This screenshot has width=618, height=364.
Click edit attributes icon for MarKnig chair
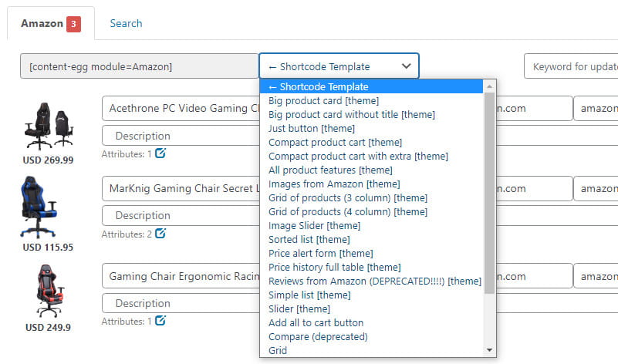160,234
